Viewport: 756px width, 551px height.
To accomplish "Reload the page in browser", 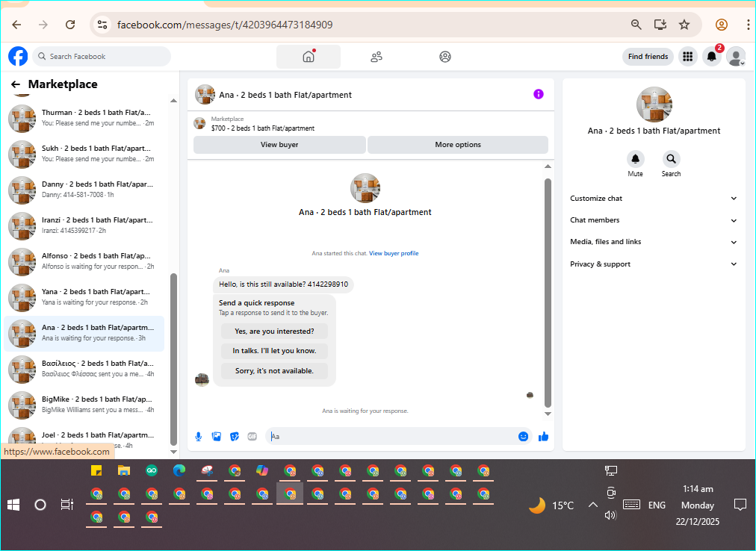I will pos(70,25).
